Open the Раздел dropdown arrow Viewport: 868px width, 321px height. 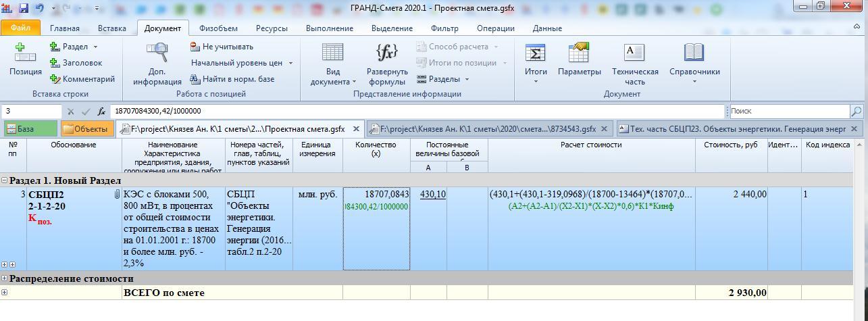(x=95, y=47)
